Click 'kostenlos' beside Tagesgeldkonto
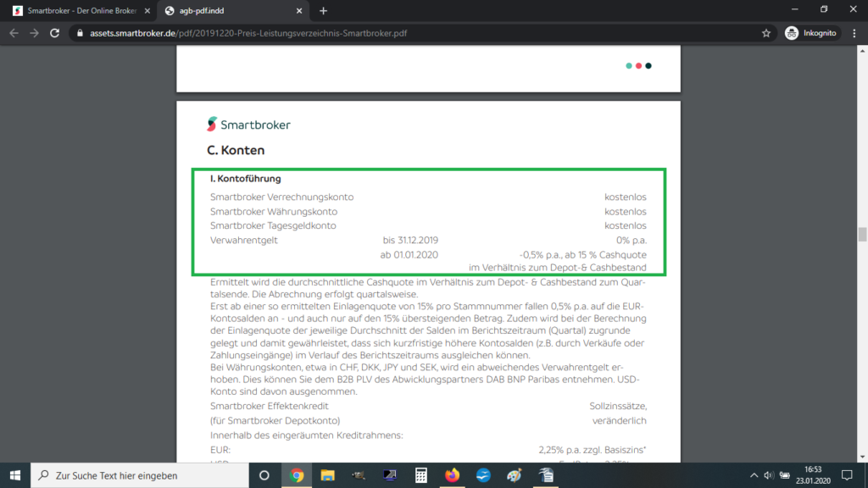This screenshot has width=868, height=488. pyautogui.click(x=626, y=225)
